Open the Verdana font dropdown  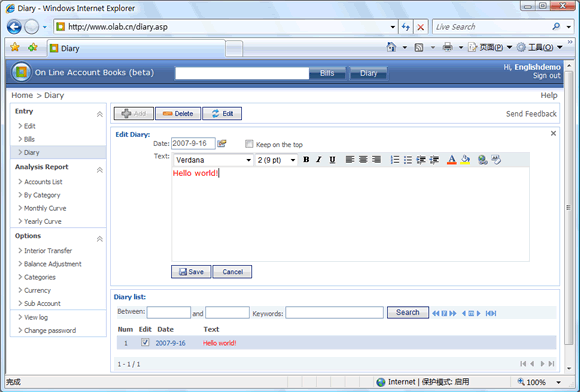click(213, 160)
